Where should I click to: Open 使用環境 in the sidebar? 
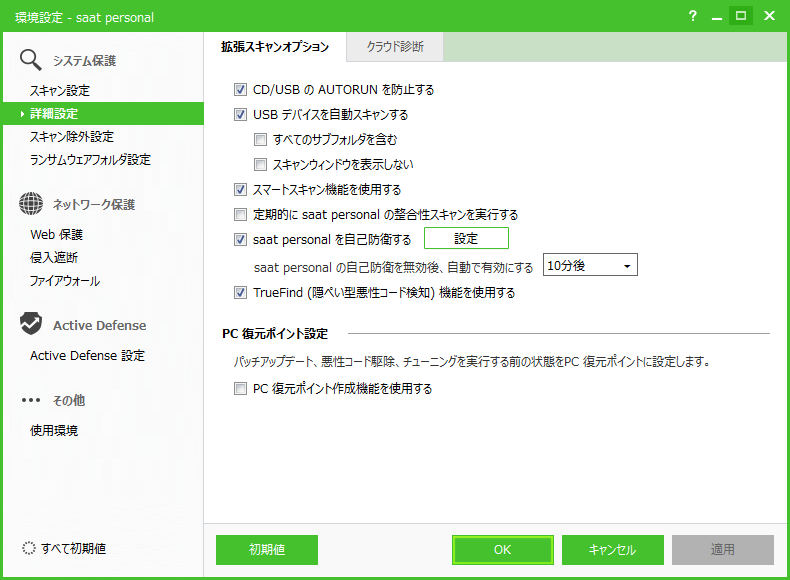(54, 430)
